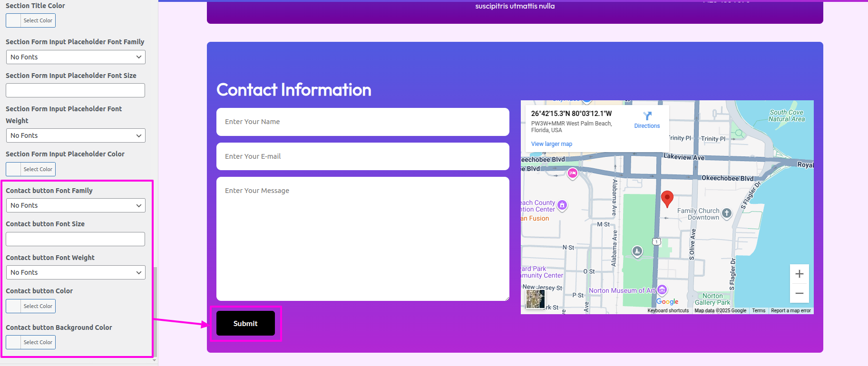Click the Report a map error link

[790, 311]
